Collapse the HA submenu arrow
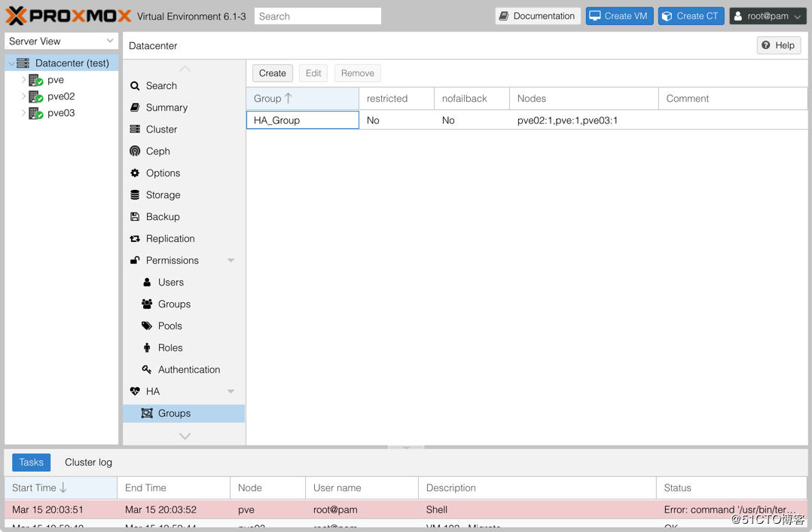The image size is (812, 532). pyautogui.click(x=231, y=392)
